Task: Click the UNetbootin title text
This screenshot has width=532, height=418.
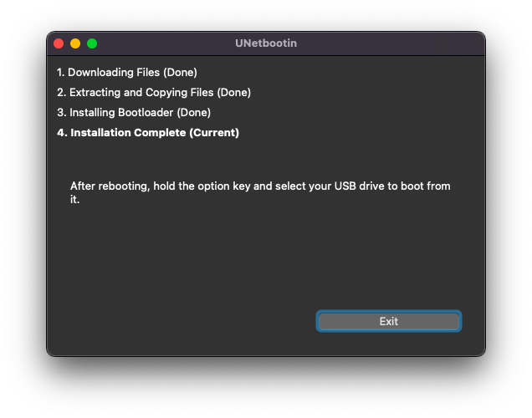Action: [x=266, y=43]
